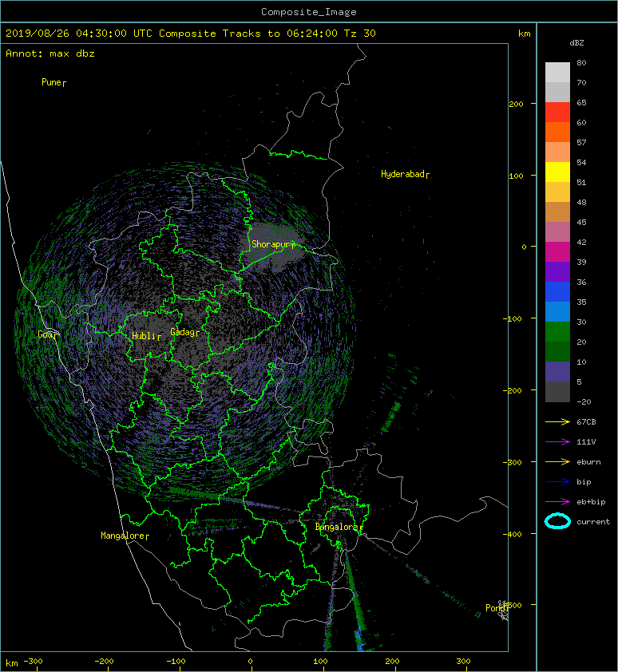Click the 'Annot: max dbz' annotation text
The image size is (618, 672).
click(x=50, y=53)
